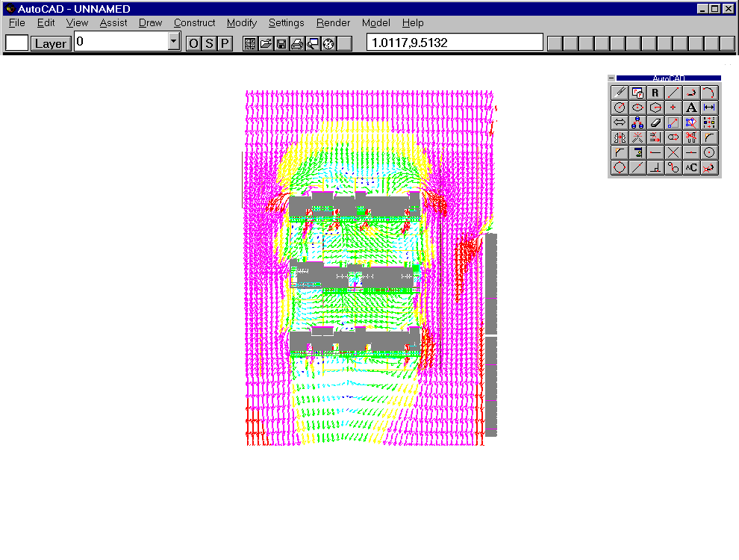Open the Render menu

[x=333, y=23]
